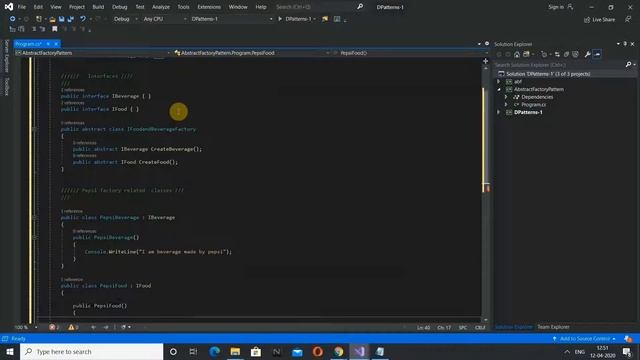Click Switch Views icon in Solution Explorer
The image size is (640, 360).
527,54
